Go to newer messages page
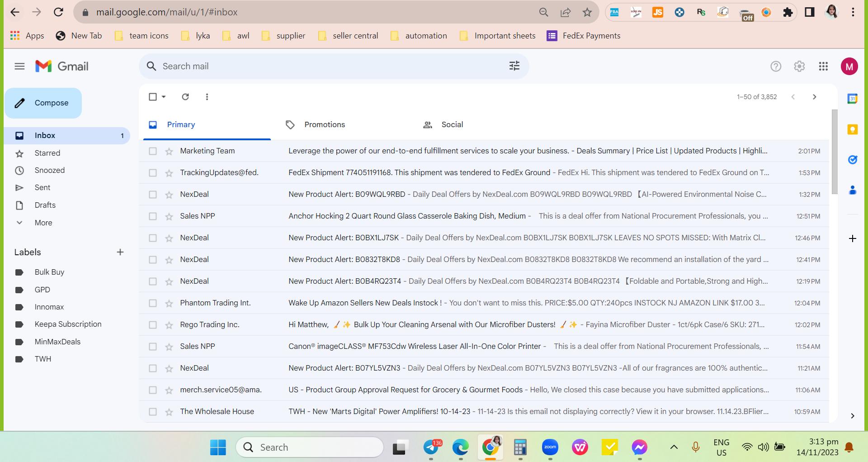The width and height of the screenshot is (868, 462). [793, 97]
